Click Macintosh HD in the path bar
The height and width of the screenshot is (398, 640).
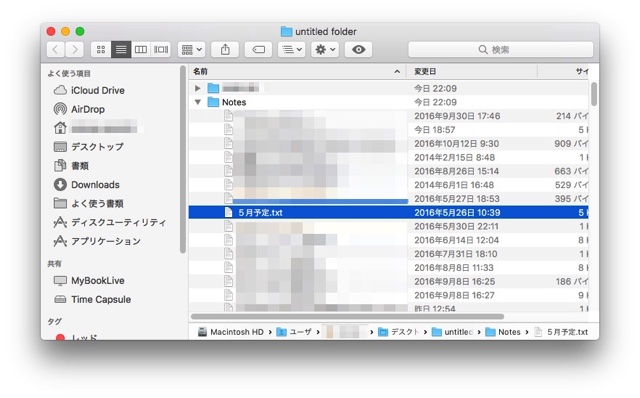(x=231, y=332)
